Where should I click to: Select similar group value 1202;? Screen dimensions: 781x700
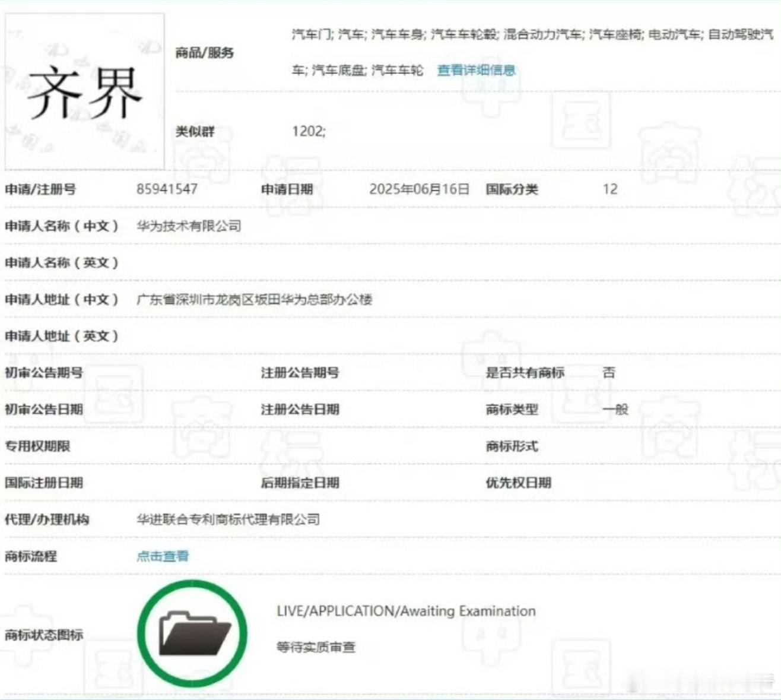click(x=309, y=131)
